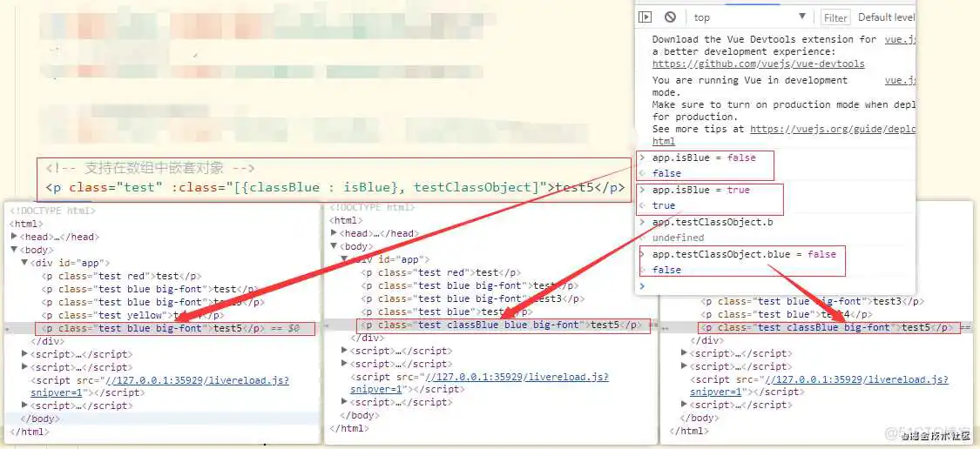Open the 'top' JavaScript context dropdown
The height and width of the screenshot is (449, 980).
tap(749, 17)
